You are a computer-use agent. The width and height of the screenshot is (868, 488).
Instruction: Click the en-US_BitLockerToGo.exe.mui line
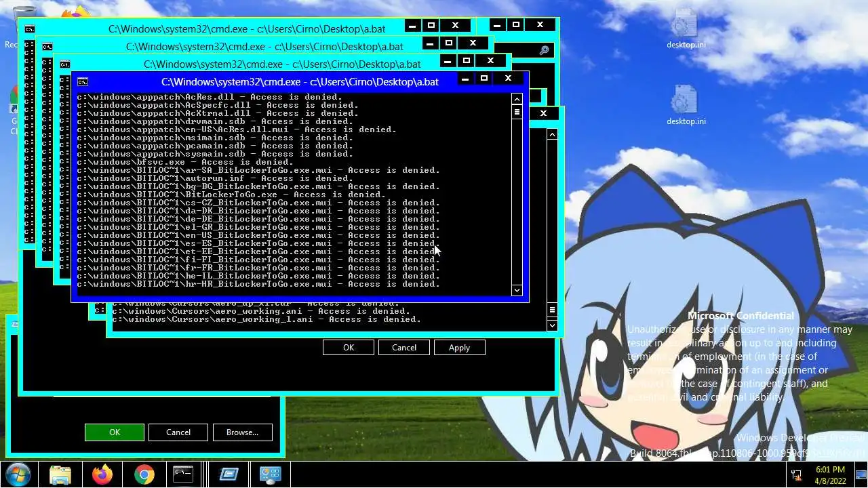point(258,235)
